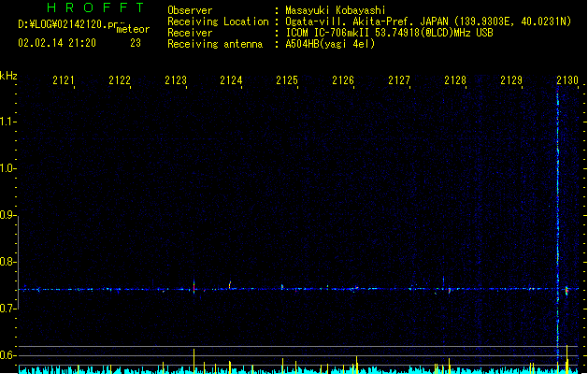The image size is (588, 374).
Task: Click the Observer field label
Action: [x=190, y=10]
